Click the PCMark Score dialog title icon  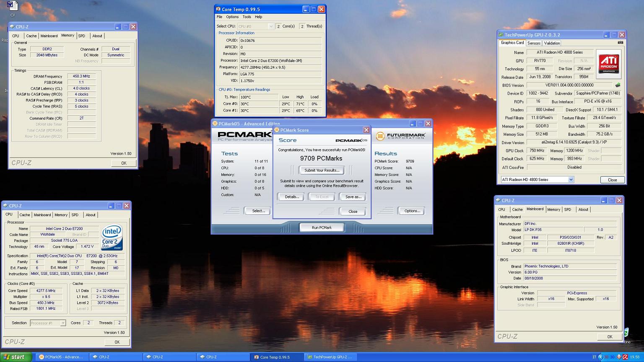pos(276,130)
